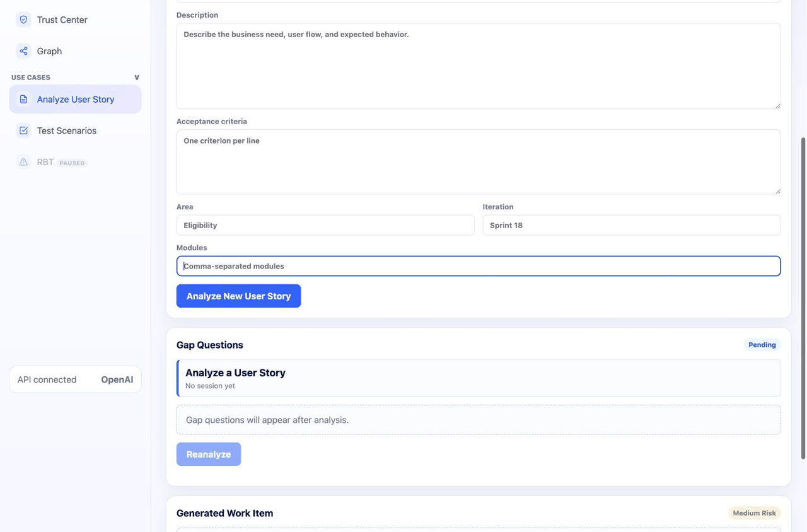807x532 pixels.
Task: Click the Acceptance criteria text area
Action: (479, 162)
